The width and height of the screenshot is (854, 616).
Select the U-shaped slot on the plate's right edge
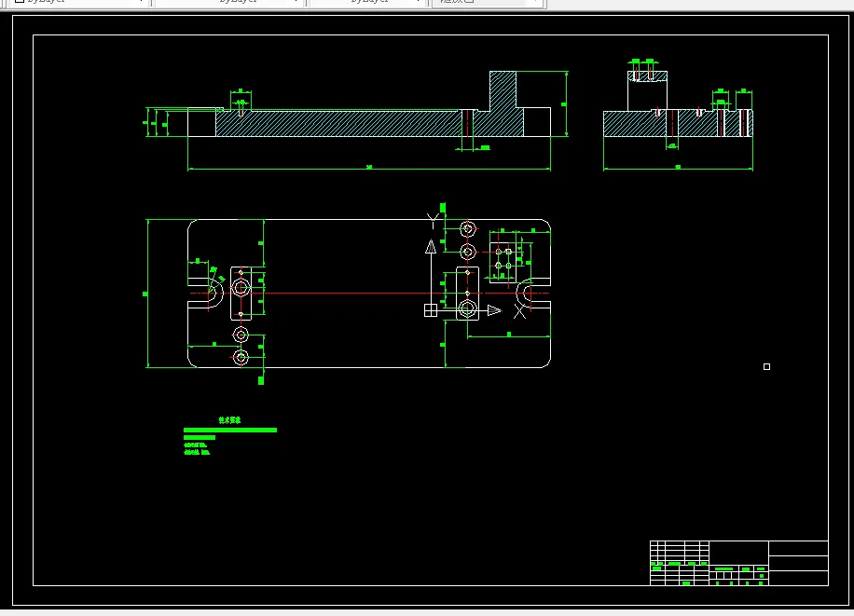click(x=533, y=294)
